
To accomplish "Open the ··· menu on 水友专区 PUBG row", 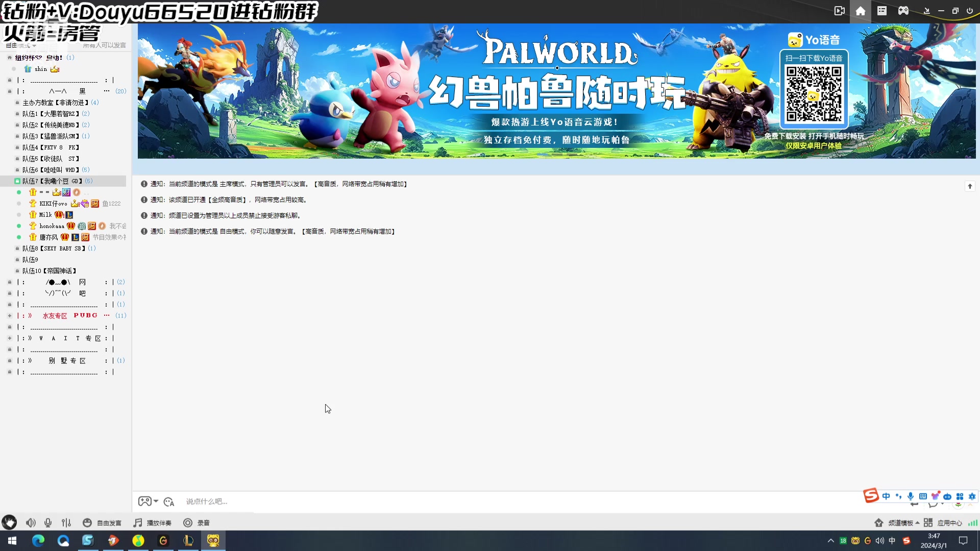I will pos(107,315).
